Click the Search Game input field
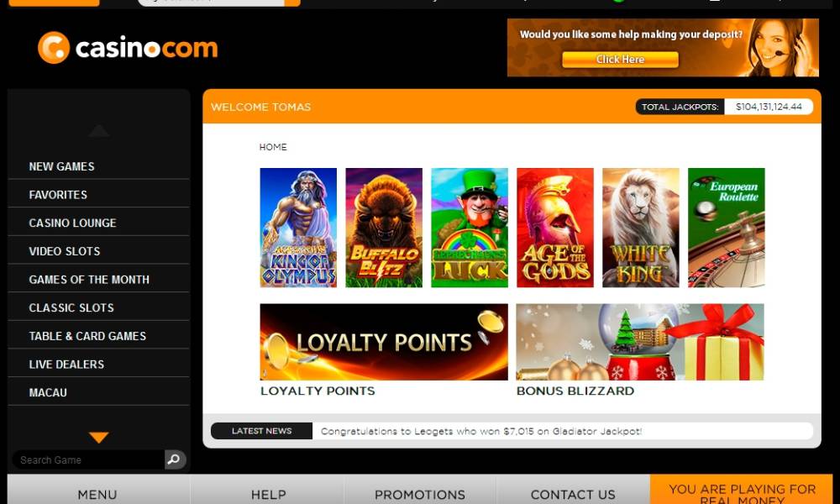Viewport: 840px width, 504px height. pyautogui.click(x=88, y=459)
